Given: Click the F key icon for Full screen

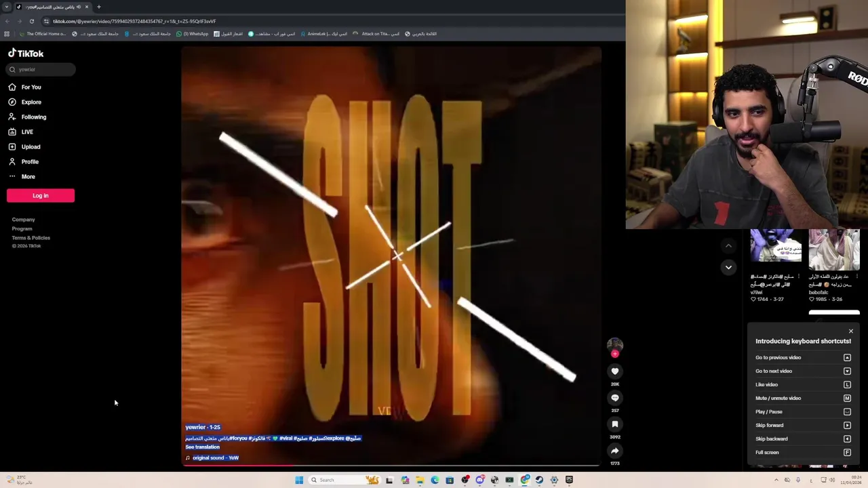Looking at the screenshot, I should pyautogui.click(x=847, y=452).
